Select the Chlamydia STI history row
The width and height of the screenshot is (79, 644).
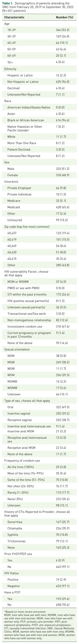click(x=39, y=526)
